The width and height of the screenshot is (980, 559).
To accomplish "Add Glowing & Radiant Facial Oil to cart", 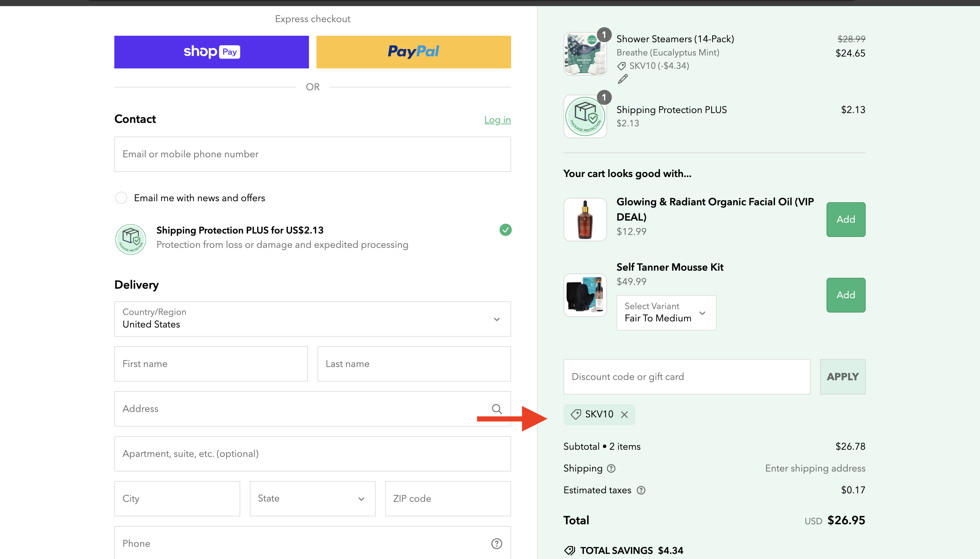I will pyautogui.click(x=845, y=219).
